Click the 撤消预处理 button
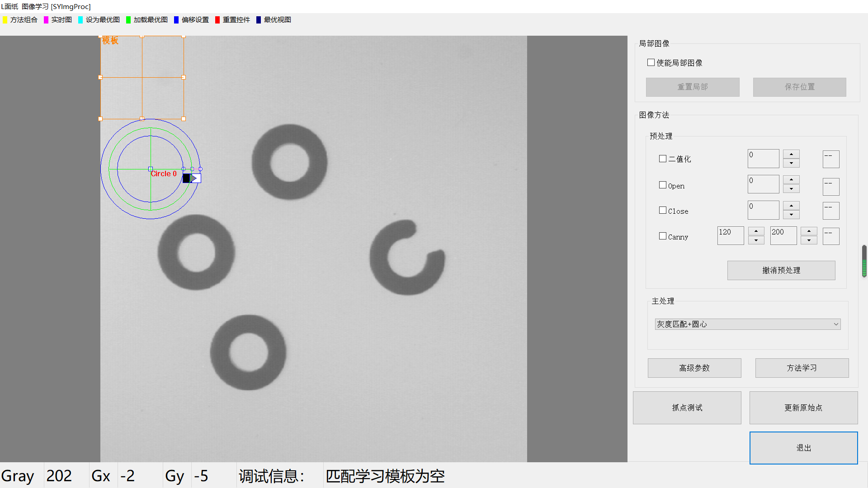Image resolution: width=868 pixels, height=488 pixels. click(781, 270)
